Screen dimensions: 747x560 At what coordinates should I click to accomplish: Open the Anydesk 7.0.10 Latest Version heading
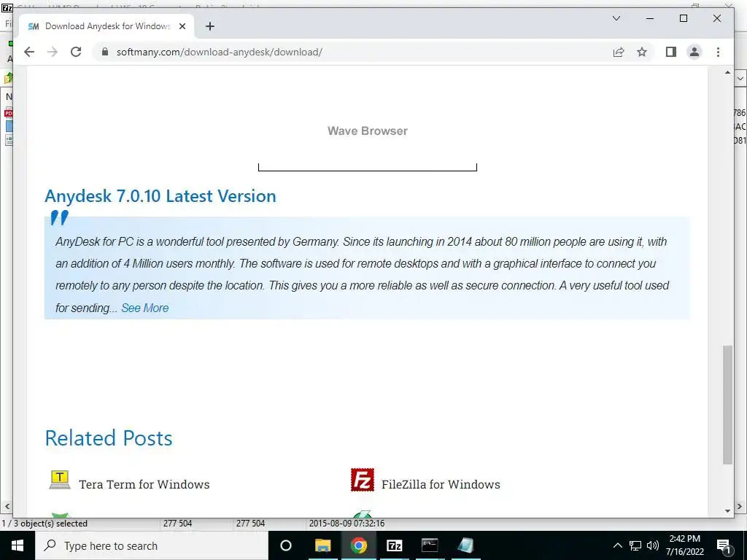coord(160,196)
